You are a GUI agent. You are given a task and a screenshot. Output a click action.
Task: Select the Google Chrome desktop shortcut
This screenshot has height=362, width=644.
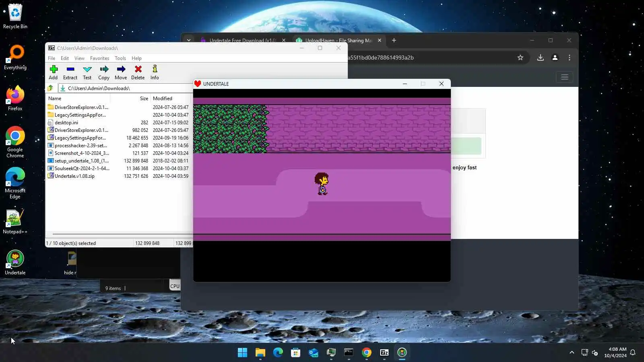click(15, 142)
